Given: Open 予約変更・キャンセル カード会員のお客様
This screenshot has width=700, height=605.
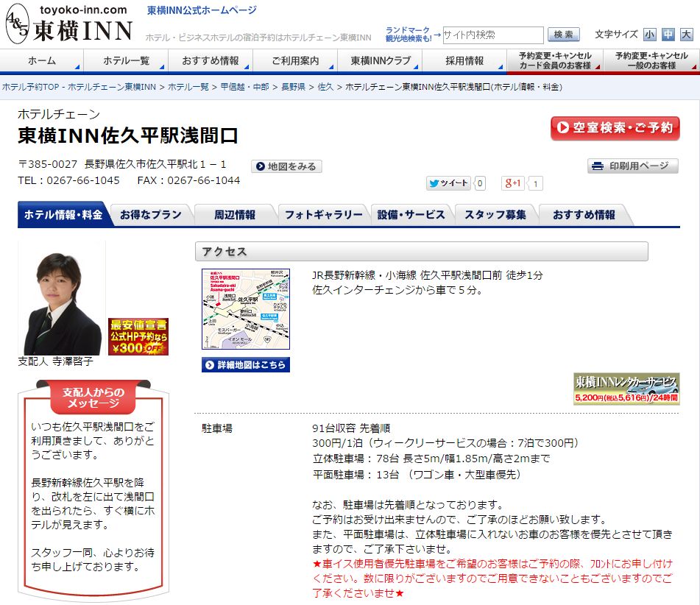Looking at the screenshot, I should pos(555,61).
